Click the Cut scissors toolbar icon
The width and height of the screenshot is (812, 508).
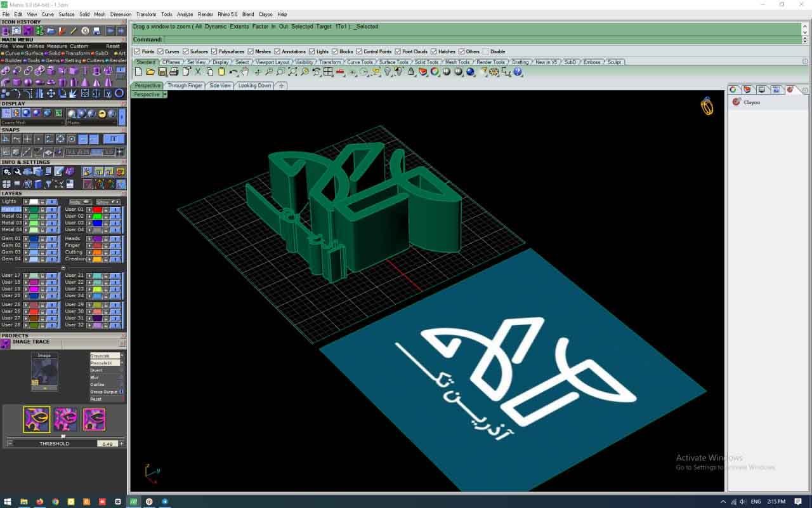click(198, 72)
